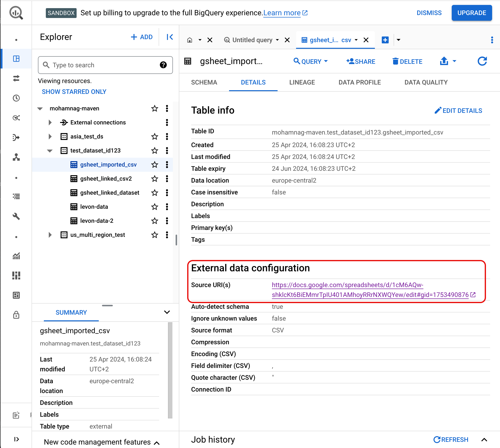Open the QUERY dropdown
The width and height of the screenshot is (500, 448).
[311, 61]
